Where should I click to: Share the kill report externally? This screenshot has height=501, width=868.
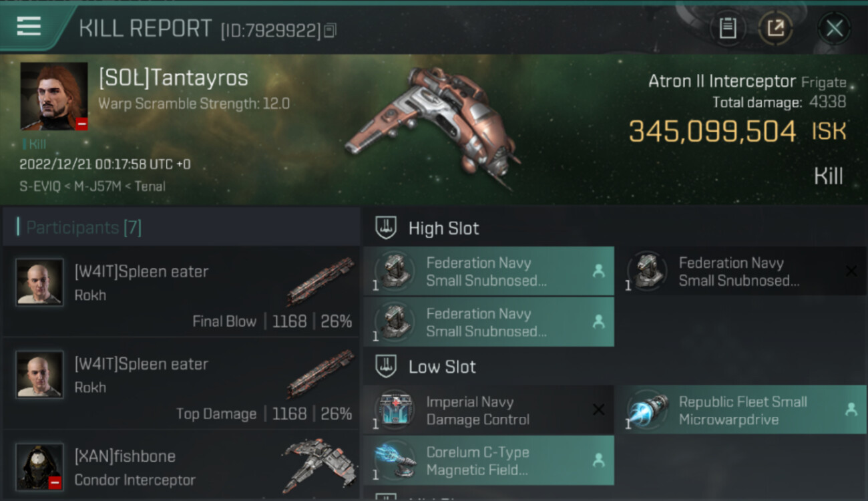(x=775, y=28)
